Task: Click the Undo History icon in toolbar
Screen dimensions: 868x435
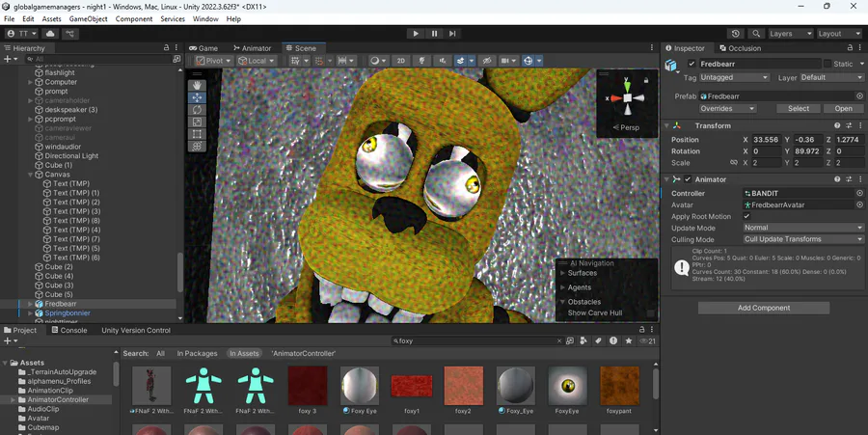Action: [x=737, y=34]
